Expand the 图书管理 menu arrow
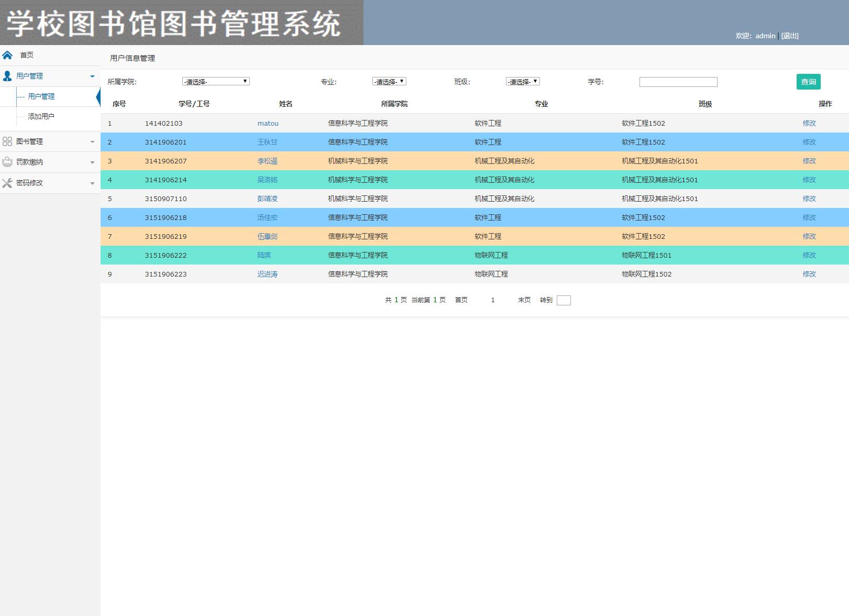 tap(92, 142)
